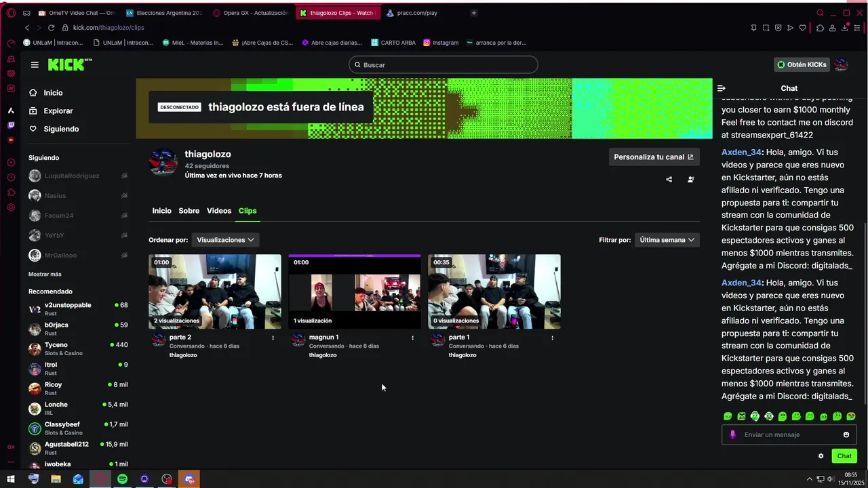Click the heart bookmark icon in address bar

point(803,28)
